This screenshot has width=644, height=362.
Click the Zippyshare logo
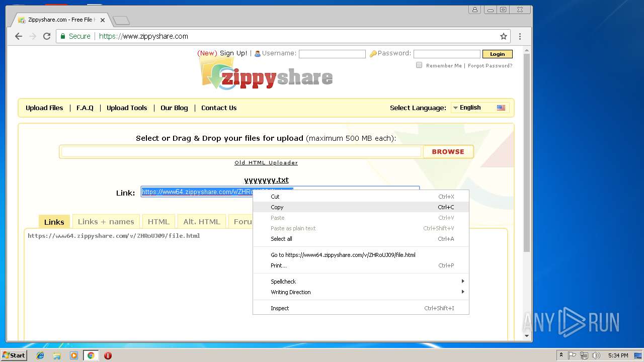click(x=267, y=73)
